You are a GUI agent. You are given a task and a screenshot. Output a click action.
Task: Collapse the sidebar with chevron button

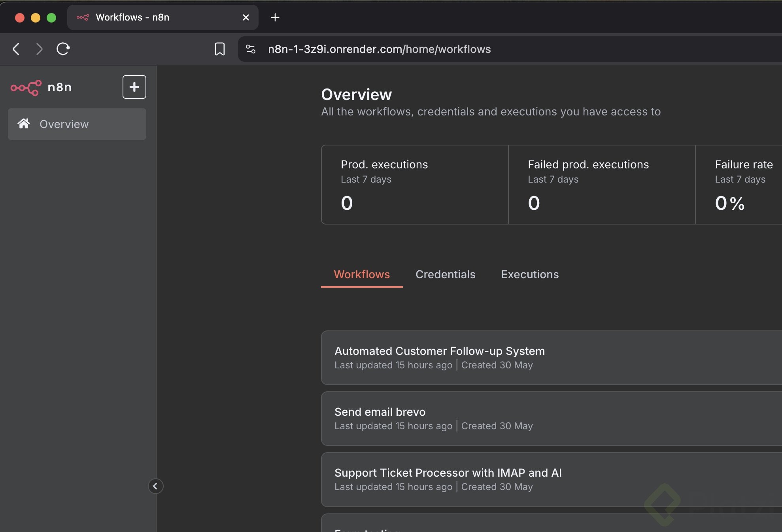click(x=155, y=486)
